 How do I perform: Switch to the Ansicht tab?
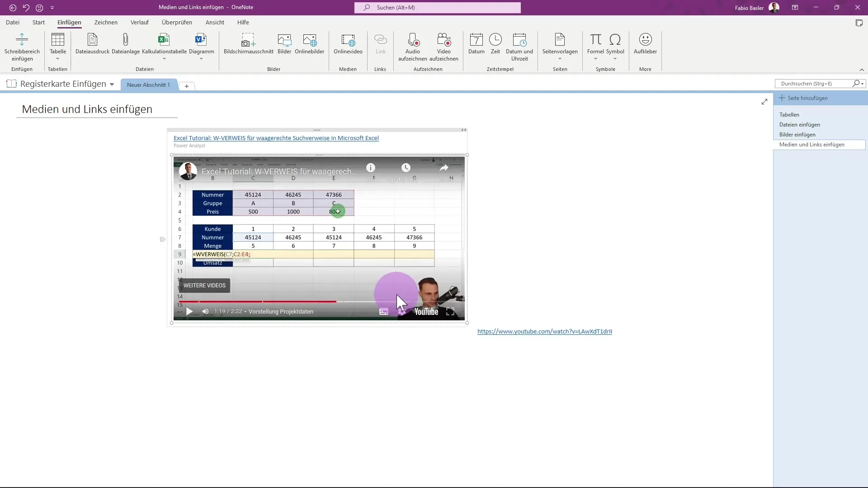pyautogui.click(x=215, y=22)
